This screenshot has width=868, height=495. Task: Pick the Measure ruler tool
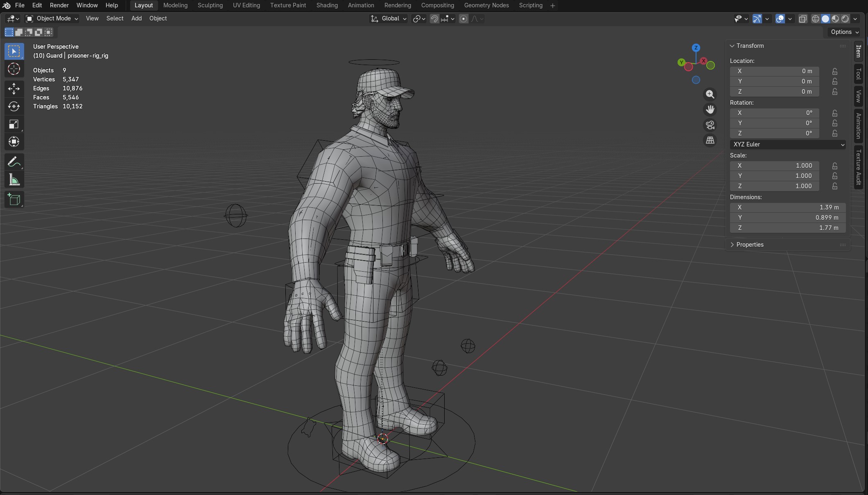[x=14, y=180]
